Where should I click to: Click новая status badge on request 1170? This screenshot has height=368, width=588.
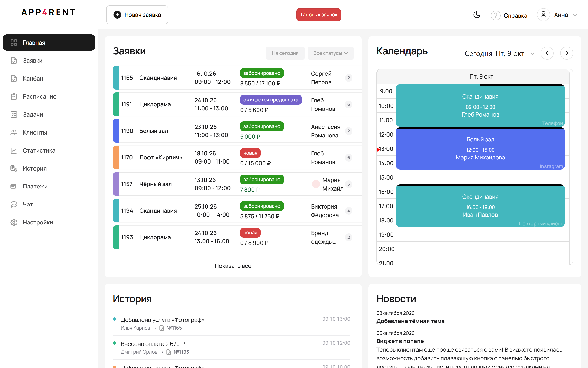[250, 153]
